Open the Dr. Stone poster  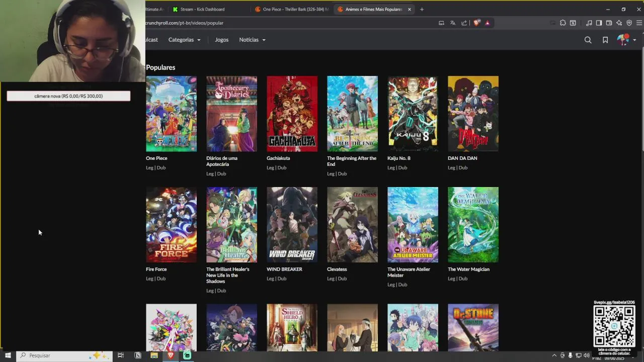point(473,327)
